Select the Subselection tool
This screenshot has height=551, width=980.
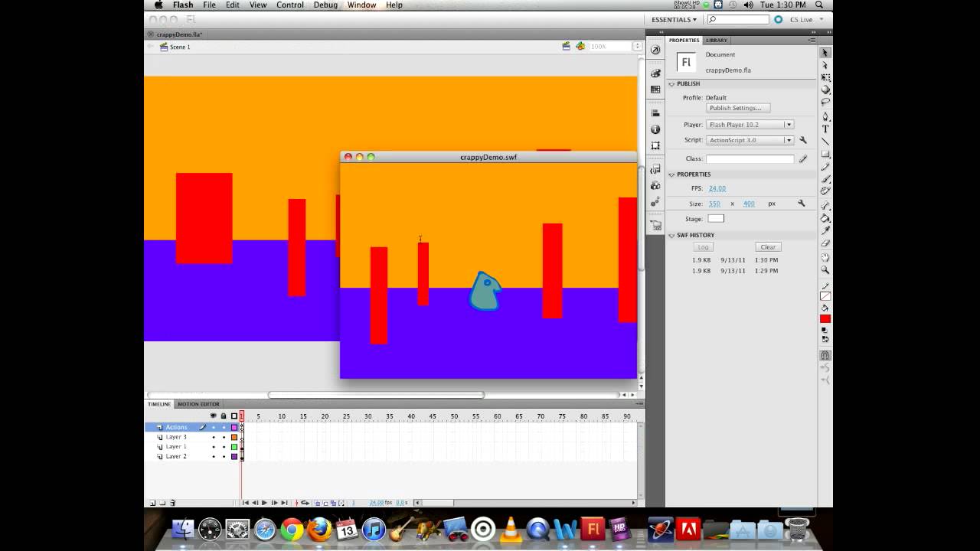coord(825,66)
